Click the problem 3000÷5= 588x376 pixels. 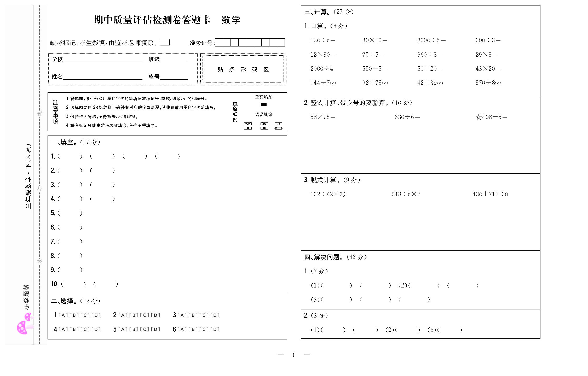click(x=431, y=40)
